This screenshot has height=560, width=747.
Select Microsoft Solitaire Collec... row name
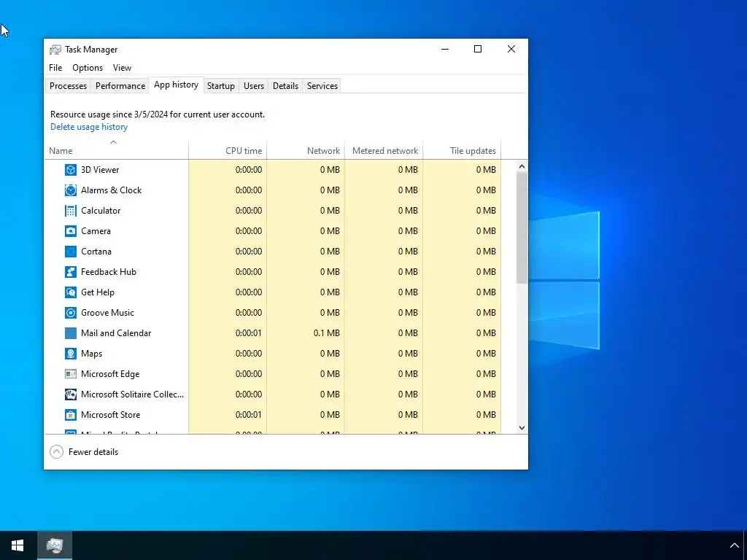click(x=133, y=394)
